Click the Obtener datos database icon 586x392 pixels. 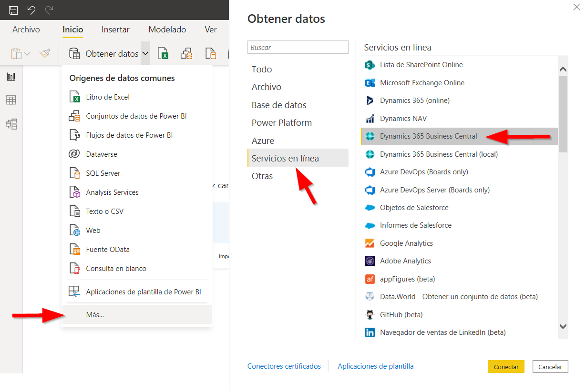[74, 53]
